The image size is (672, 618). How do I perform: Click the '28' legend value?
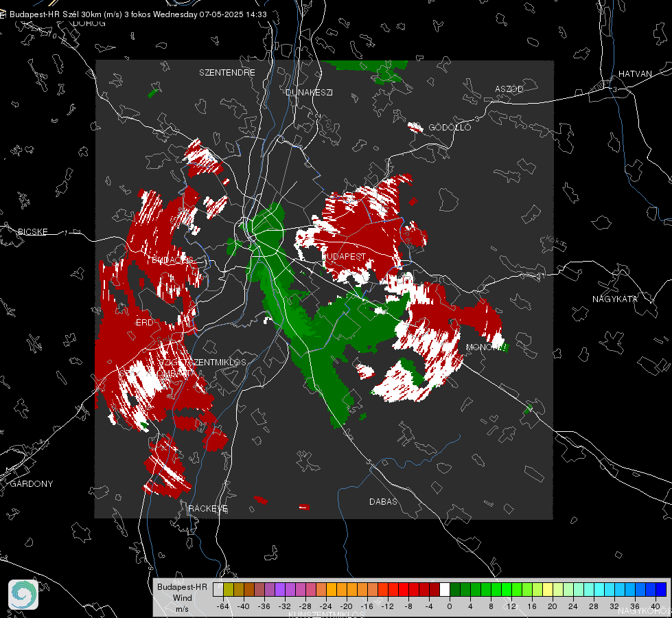tap(594, 606)
